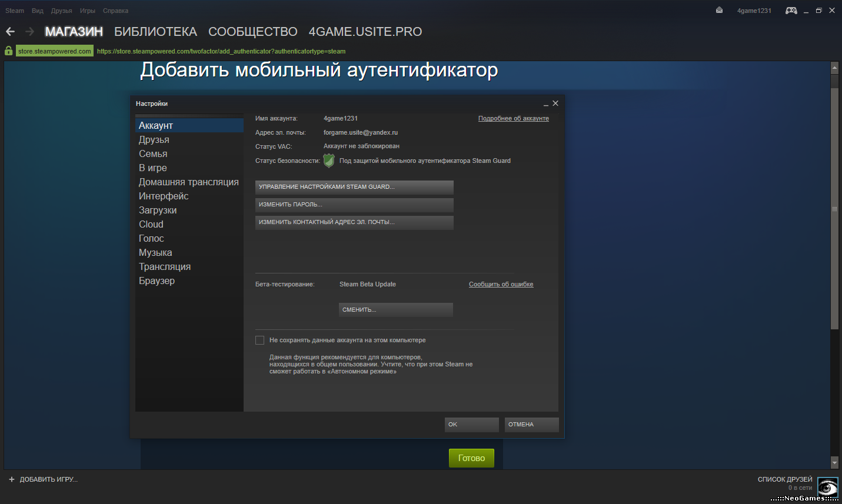
Task: Click the email 'forgame.usite@yandex.ru' text
Action: [x=361, y=132]
